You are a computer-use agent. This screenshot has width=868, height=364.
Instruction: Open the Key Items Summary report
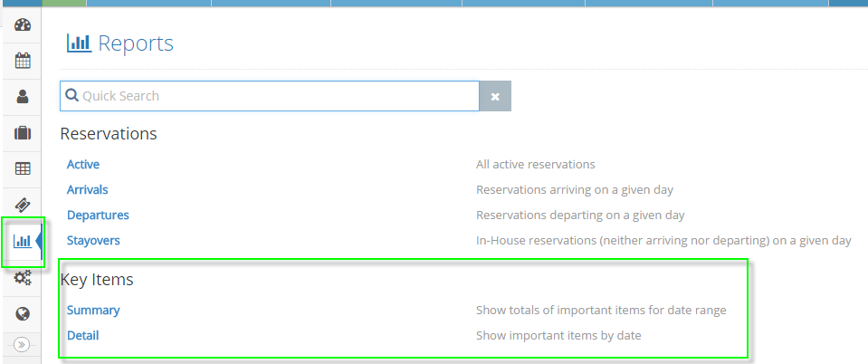[x=93, y=311]
